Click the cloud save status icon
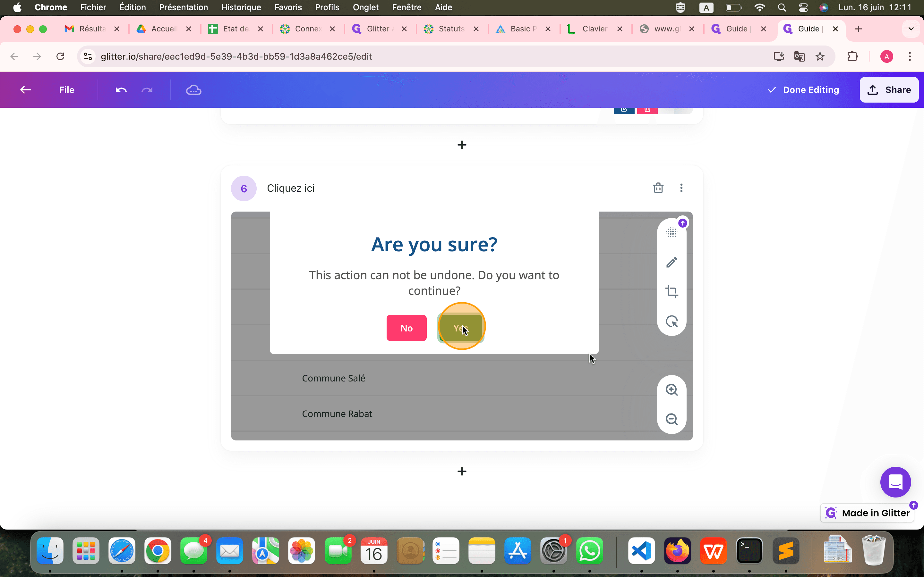This screenshot has height=577, width=924. coord(193,90)
